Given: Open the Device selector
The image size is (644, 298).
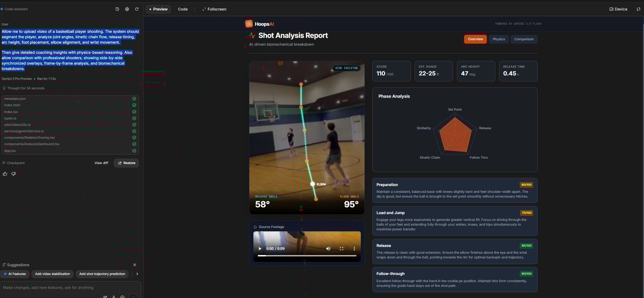Looking at the screenshot, I should (618, 9).
